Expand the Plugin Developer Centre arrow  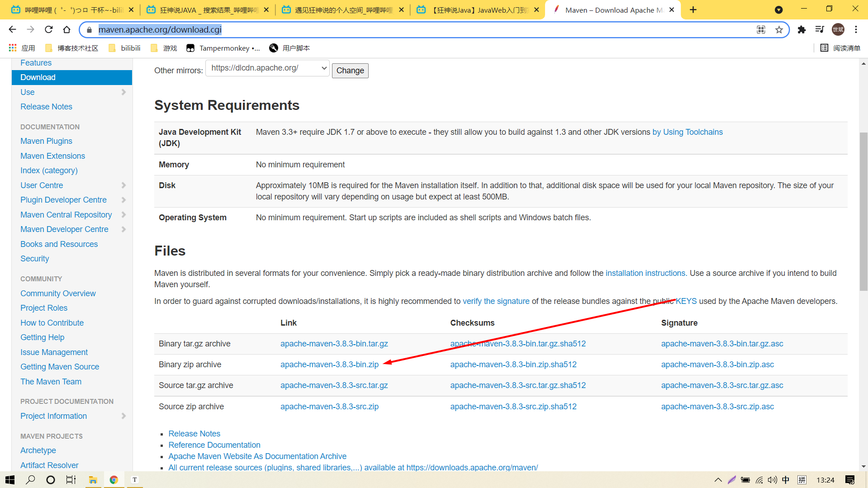point(123,200)
